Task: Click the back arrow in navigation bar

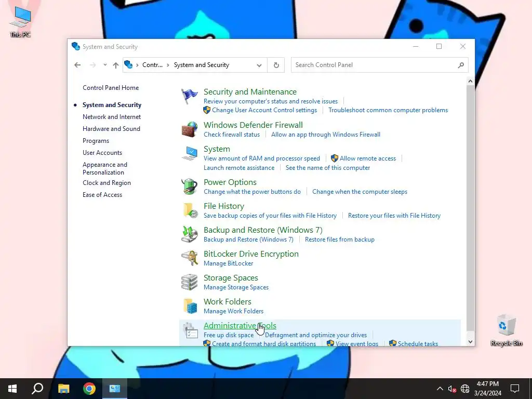Action: click(x=77, y=65)
